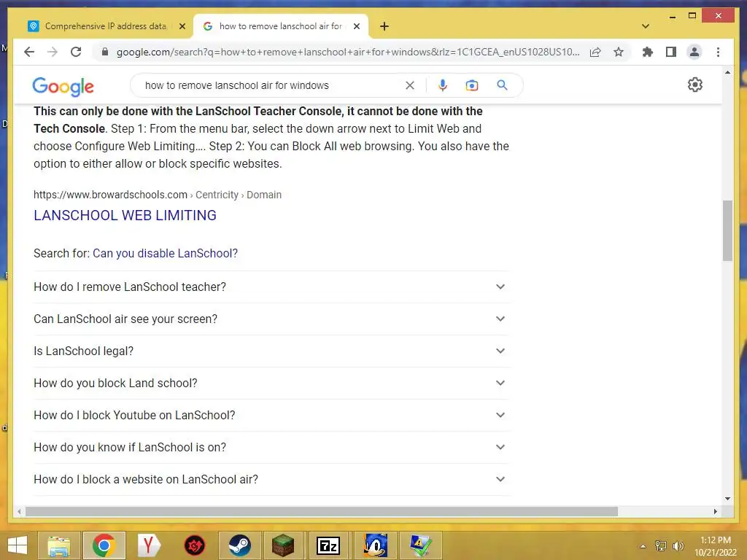Image resolution: width=747 pixels, height=560 pixels.
Task: Open Chrome extensions puzzle icon
Action: [x=648, y=52]
